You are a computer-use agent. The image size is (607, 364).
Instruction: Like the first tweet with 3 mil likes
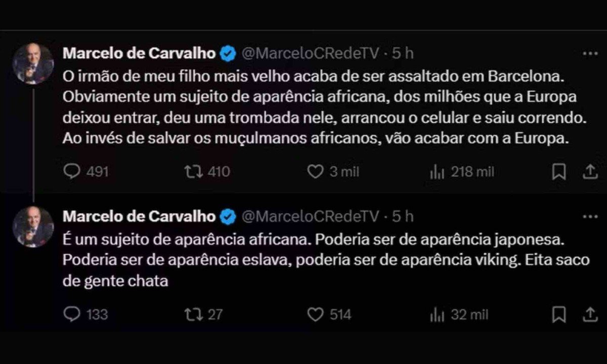pos(315,172)
